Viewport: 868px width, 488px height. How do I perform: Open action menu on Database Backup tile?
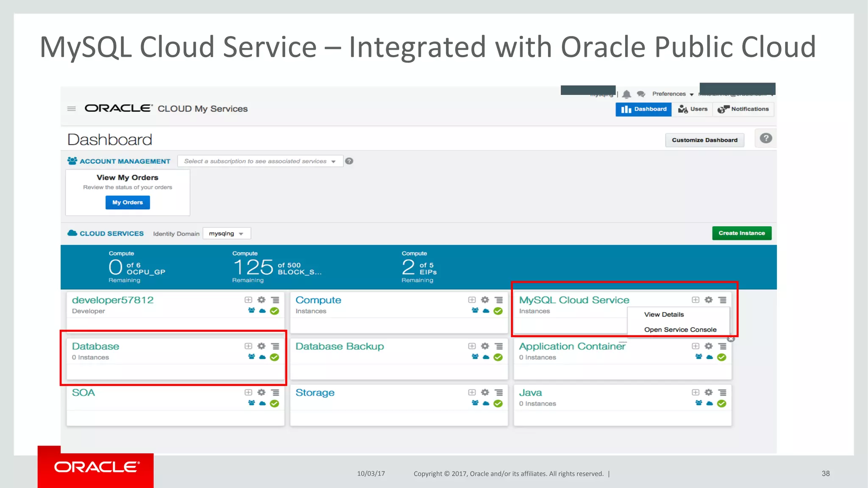tap(499, 346)
